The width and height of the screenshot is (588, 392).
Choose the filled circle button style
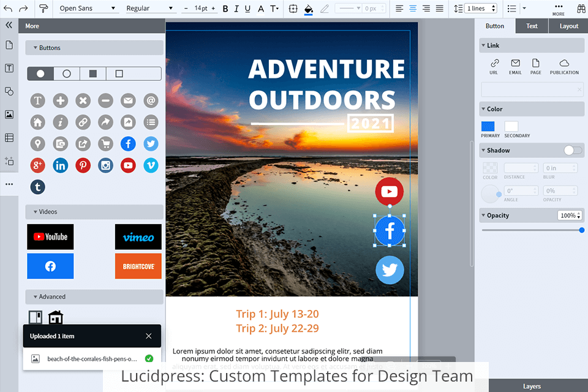pyautogui.click(x=40, y=73)
